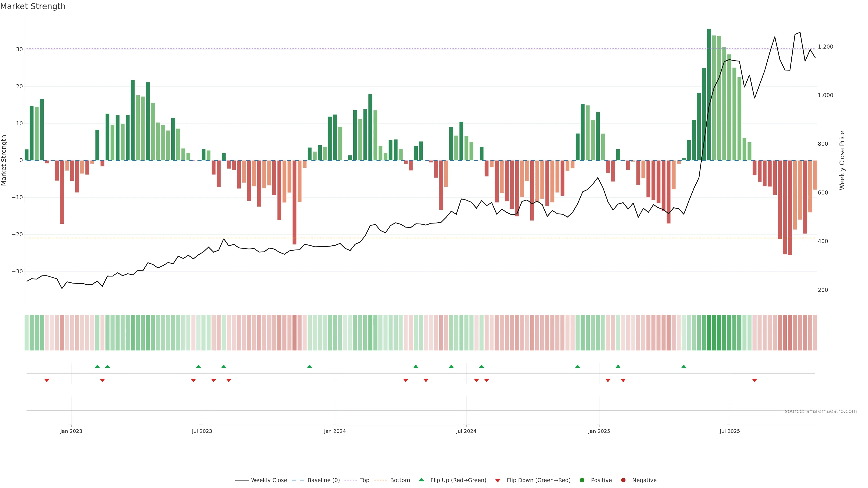Viewport: 868px width, 488px height.
Task: Click the Flip Up green triangle legend icon
Action: tap(421, 480)
